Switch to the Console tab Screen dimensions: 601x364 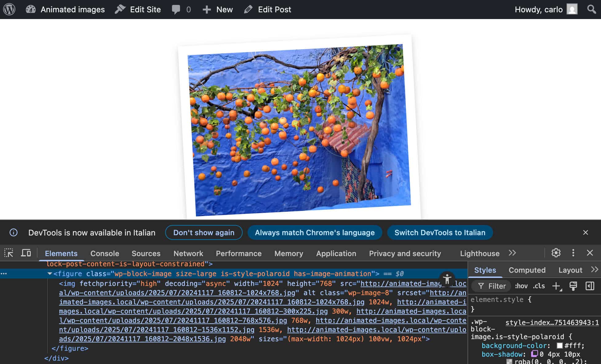click(104, 253)
